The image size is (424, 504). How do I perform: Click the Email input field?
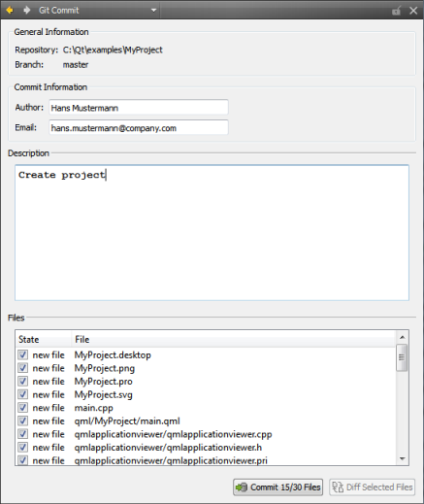coord(139,127)
